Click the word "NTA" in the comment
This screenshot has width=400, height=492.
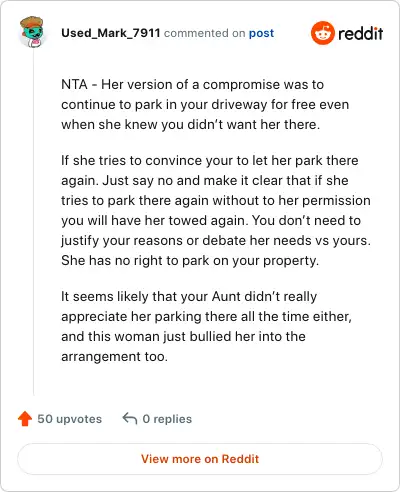tap(74, 85)
